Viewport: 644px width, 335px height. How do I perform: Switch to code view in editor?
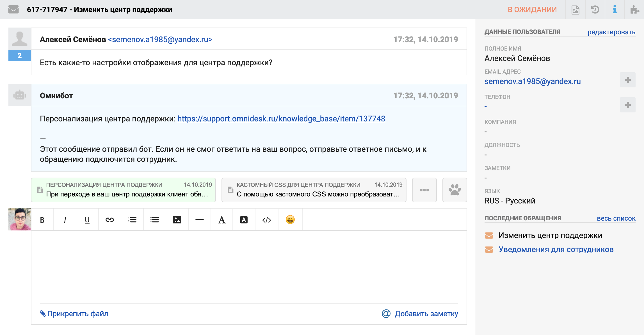pos(267,220)
